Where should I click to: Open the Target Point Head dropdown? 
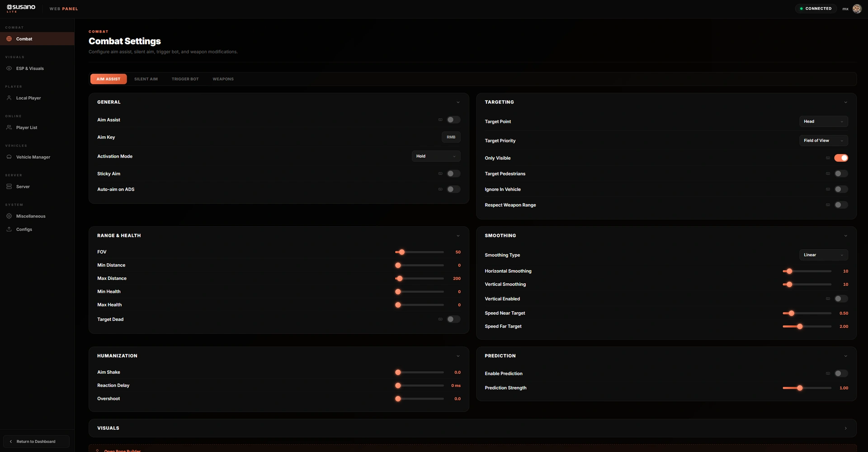(823, 121)
